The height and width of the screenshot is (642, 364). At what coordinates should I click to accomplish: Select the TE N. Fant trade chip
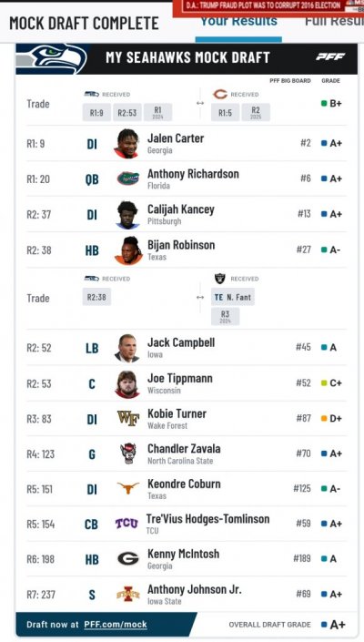point(233,297)
